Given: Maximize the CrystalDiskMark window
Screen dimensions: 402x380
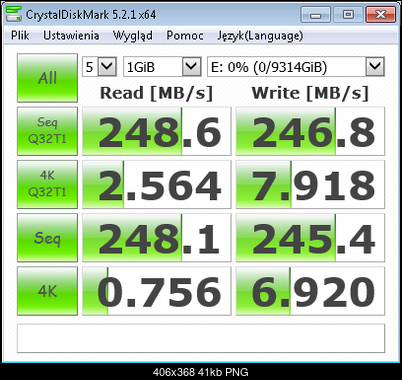Looking at the screenshot, I should 348,15.
